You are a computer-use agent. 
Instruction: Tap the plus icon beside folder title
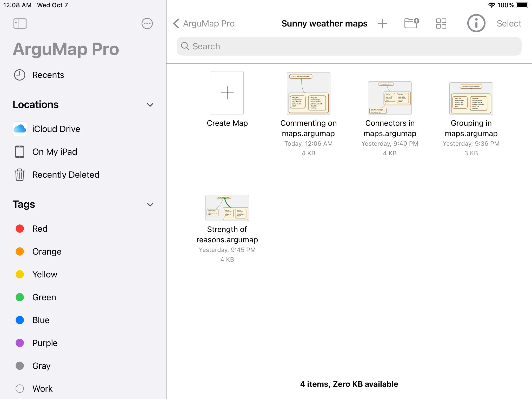coord(382,23)
